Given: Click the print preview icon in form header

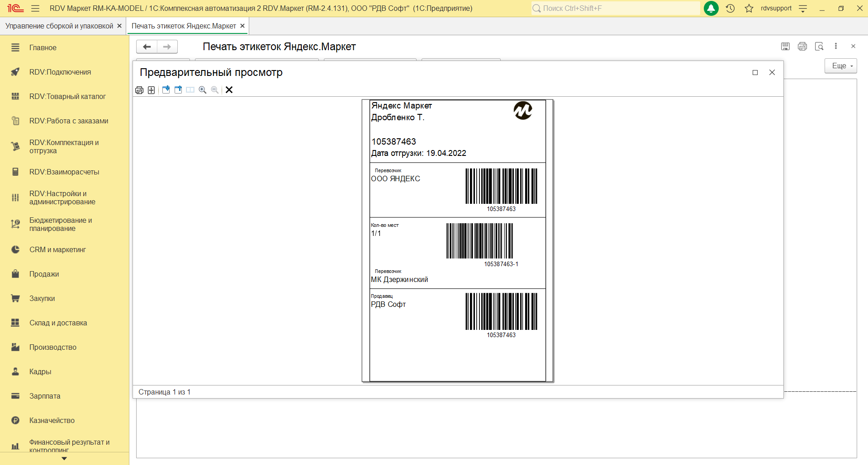Looking at the screenshot, I should 819,47.
